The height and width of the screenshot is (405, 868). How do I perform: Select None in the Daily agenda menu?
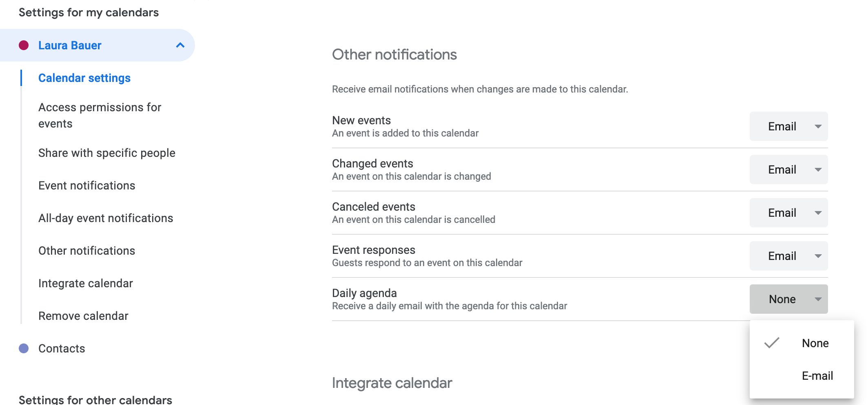(815, 343)
